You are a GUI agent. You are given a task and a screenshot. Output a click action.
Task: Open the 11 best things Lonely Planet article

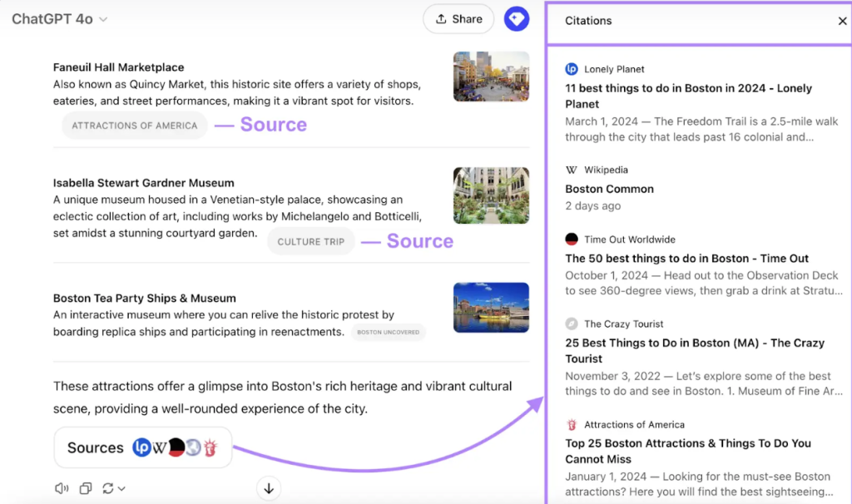click(x=688, y=96)
